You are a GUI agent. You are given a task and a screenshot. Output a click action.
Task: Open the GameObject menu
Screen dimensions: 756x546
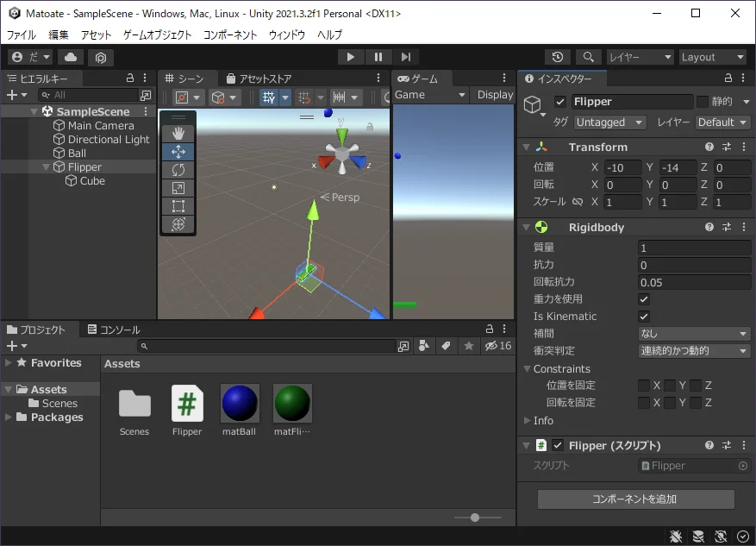point(157,35)
